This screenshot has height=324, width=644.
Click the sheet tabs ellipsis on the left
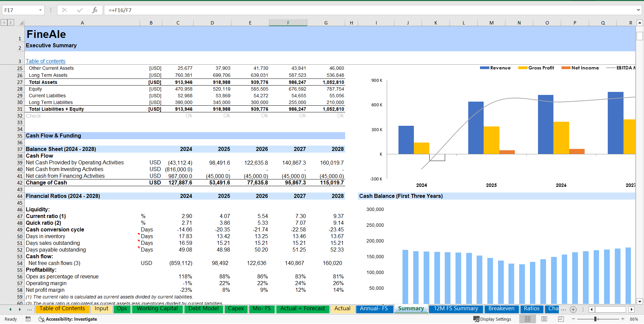(x=30, y=309)
